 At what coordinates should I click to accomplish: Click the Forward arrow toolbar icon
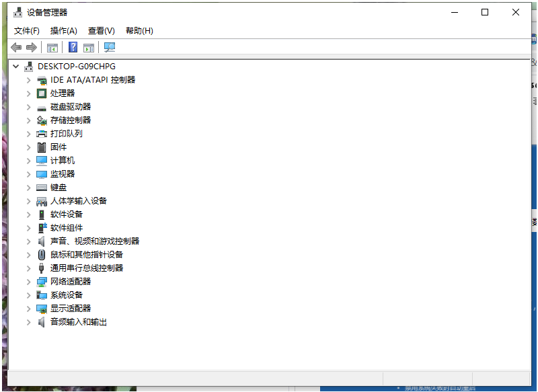point(32,47)
